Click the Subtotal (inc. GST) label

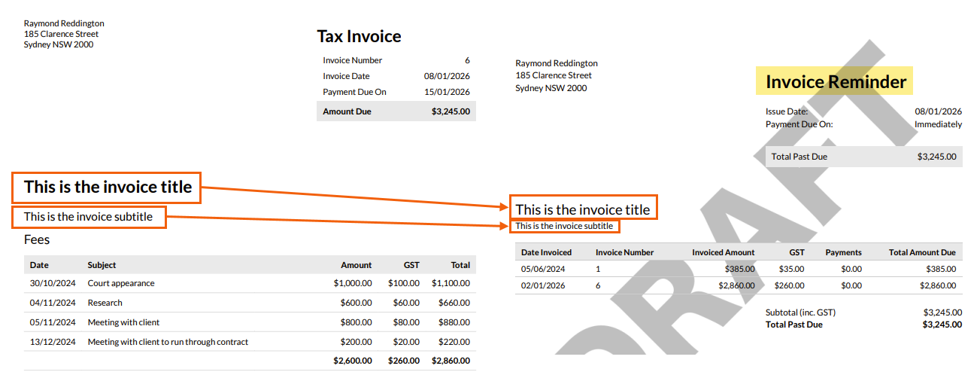point(800,312)
